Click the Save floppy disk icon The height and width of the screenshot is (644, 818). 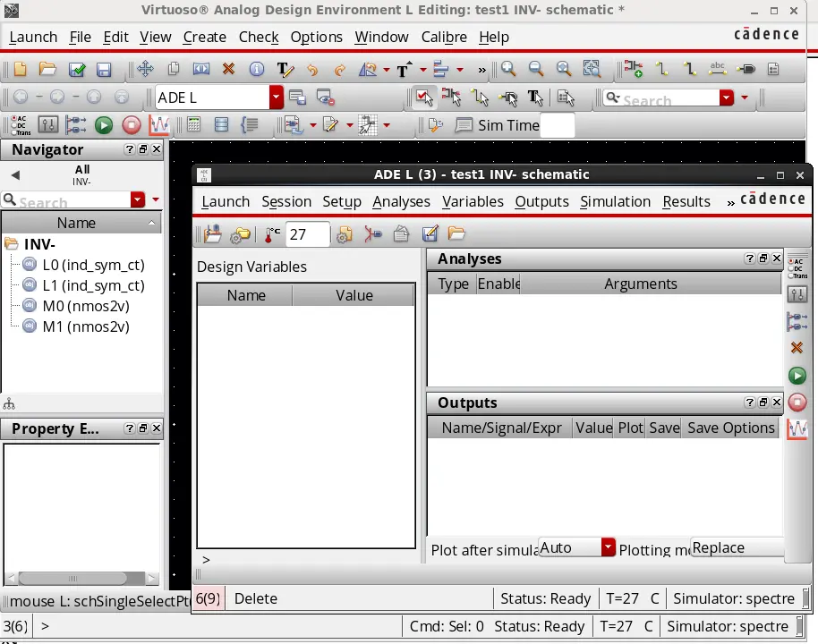click(104, 69)
